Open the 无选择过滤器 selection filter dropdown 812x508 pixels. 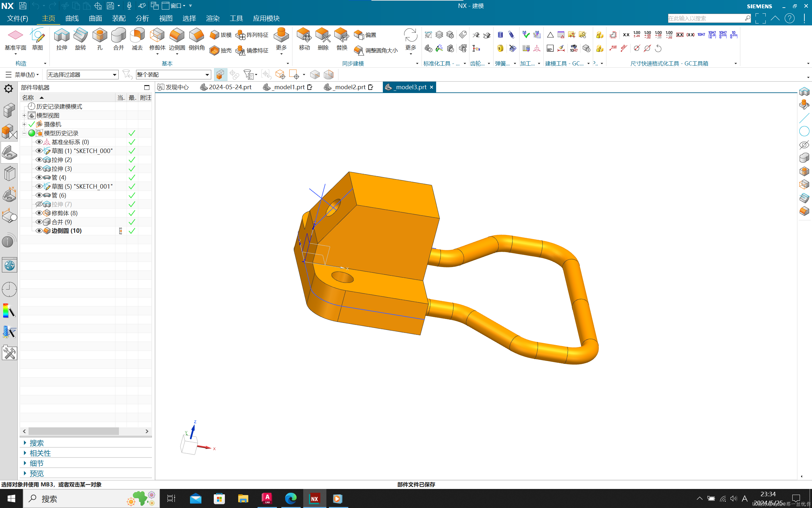[x=82, y=75]
